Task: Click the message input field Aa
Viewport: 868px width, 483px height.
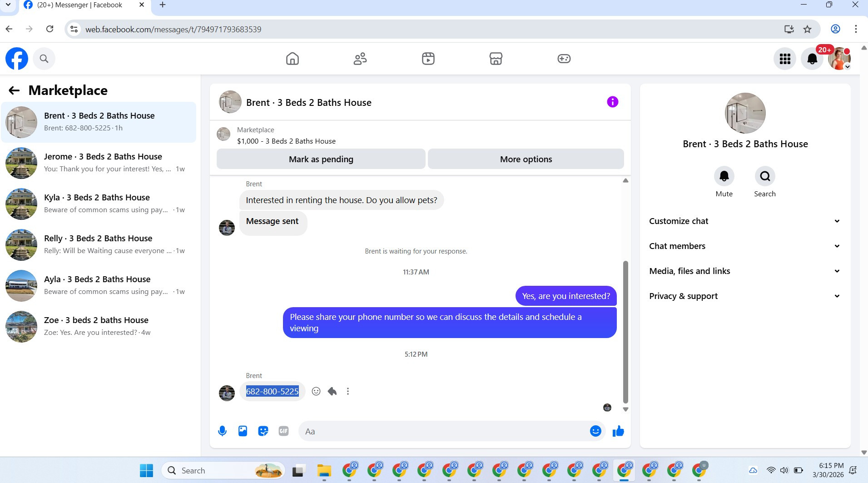Action: (x=443, y=431)
